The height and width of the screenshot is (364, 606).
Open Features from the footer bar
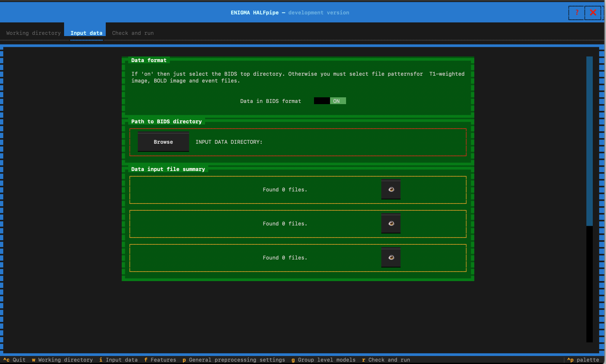pyautogui.click(x=160, y=360)
